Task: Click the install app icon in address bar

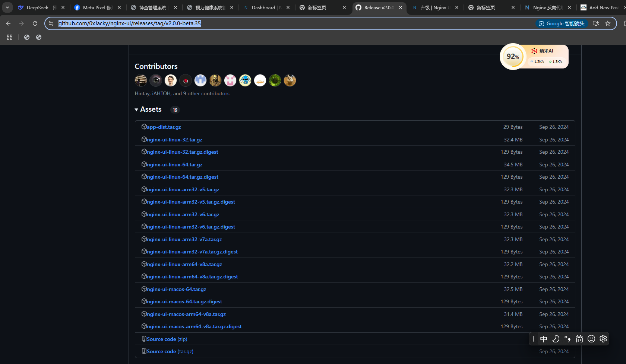Action: tap(596, 23)
